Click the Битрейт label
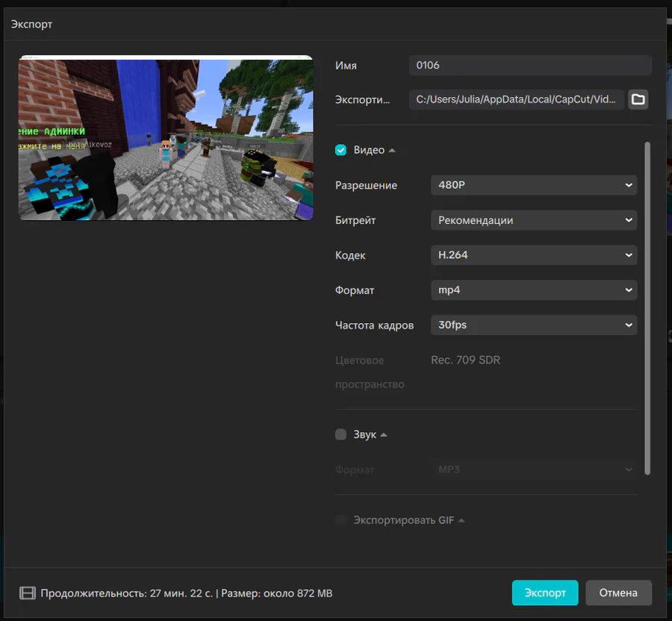This screenshot has width=672, height=621. [355, 221]
